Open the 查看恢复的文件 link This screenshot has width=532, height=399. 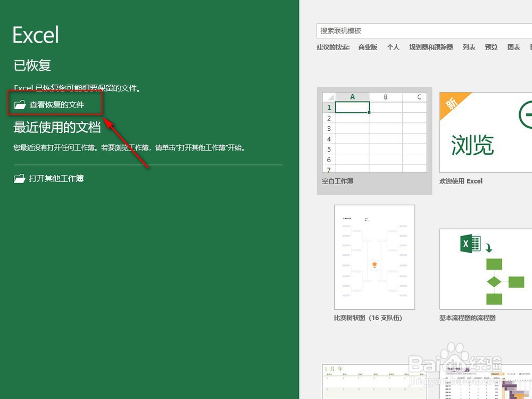57,104
